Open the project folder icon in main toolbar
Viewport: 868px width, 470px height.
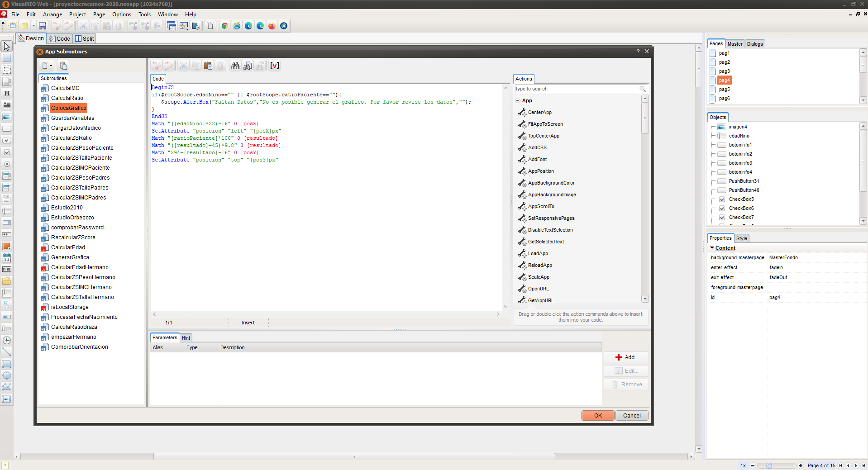pyautogui.click(x=25, y=26)
